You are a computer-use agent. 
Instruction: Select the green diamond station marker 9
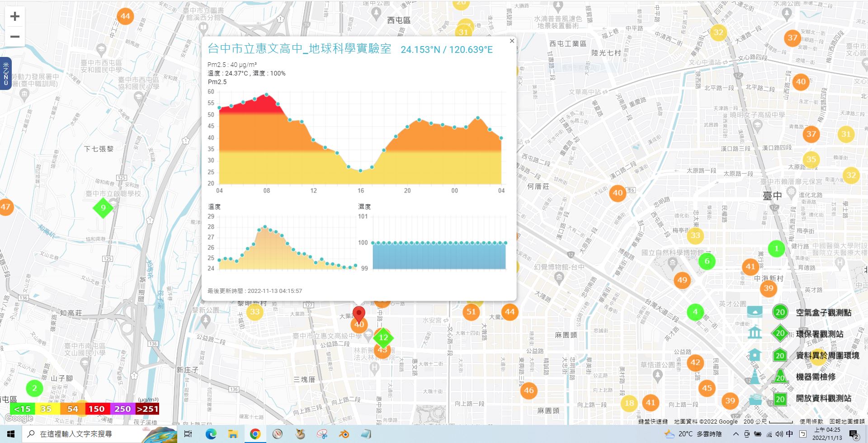pos(103,208)
